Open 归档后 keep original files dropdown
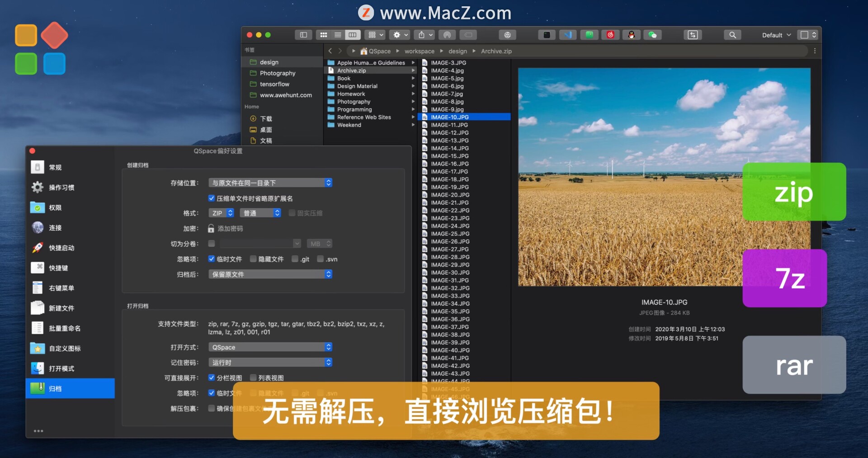868x458 pixels. [270, 274]
